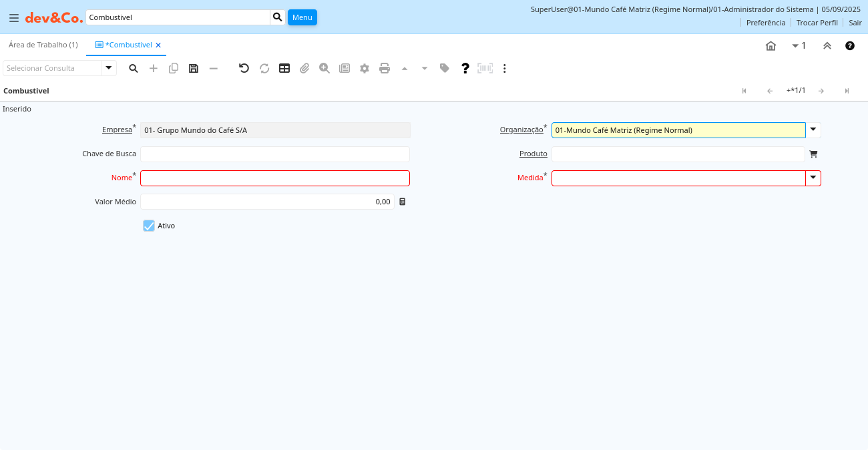Open product lookup cart icon beside Produto
Viewport: 868px width, 450px height.
coord(813,154)
